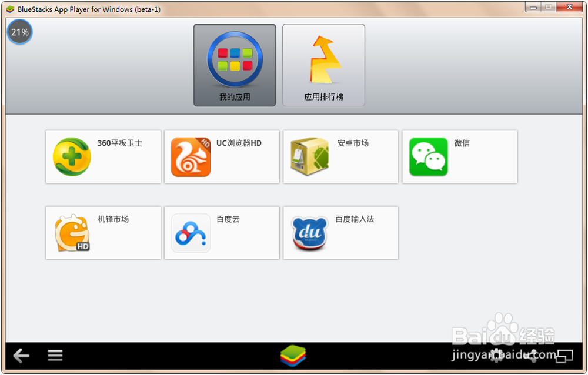This screenshot has width=588, height=375.
Task: Click the UC浏览器HD label text
Action: (x=239, y=143)
